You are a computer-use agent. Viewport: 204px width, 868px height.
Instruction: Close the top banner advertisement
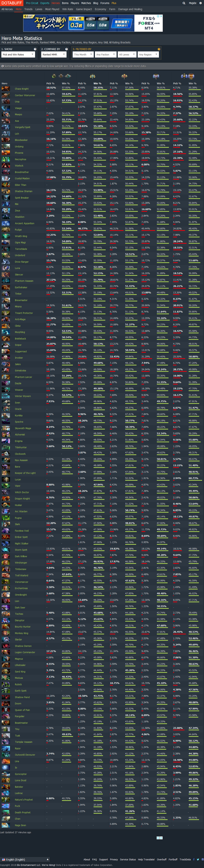point(161,16)
